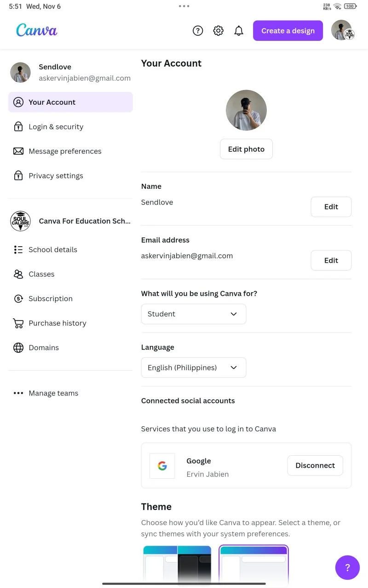Screen dimensions: 368x588
Task: Click the Canva logo
Action: [37, 30]
